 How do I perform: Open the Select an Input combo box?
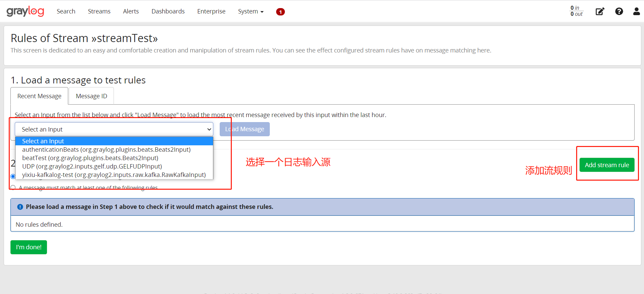click(114, 129)
